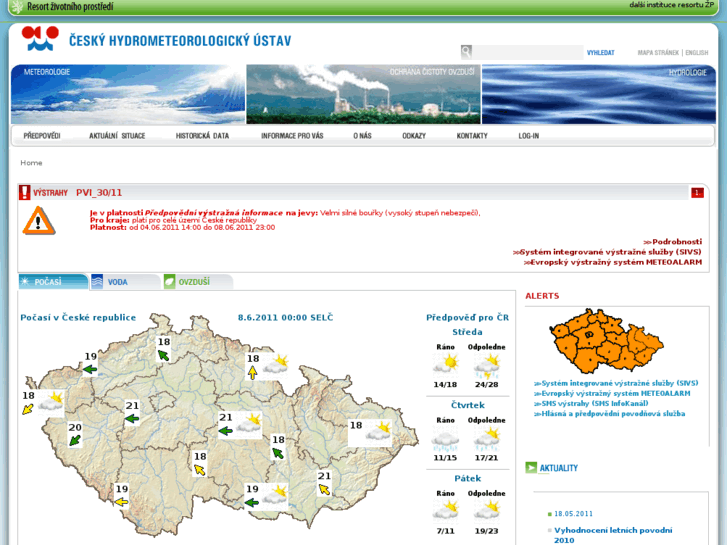Click the cloud-sun icon beside 18 in the east

(378, 432)
